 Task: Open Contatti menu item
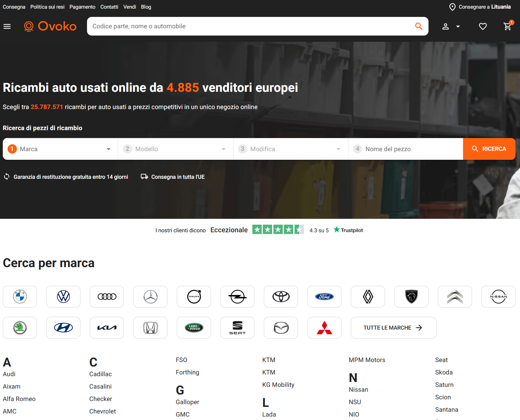point(109,7)
